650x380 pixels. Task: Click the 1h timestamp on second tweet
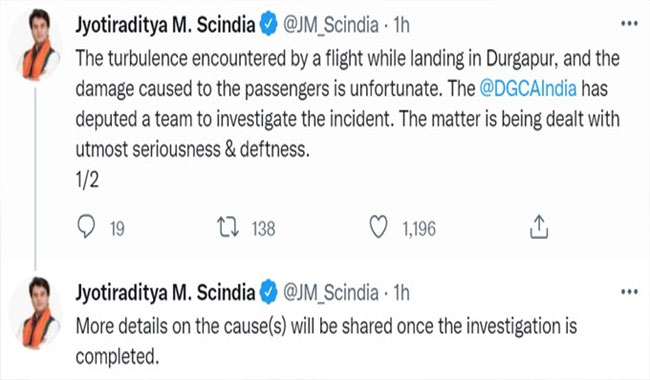click(x=401, y=293)
